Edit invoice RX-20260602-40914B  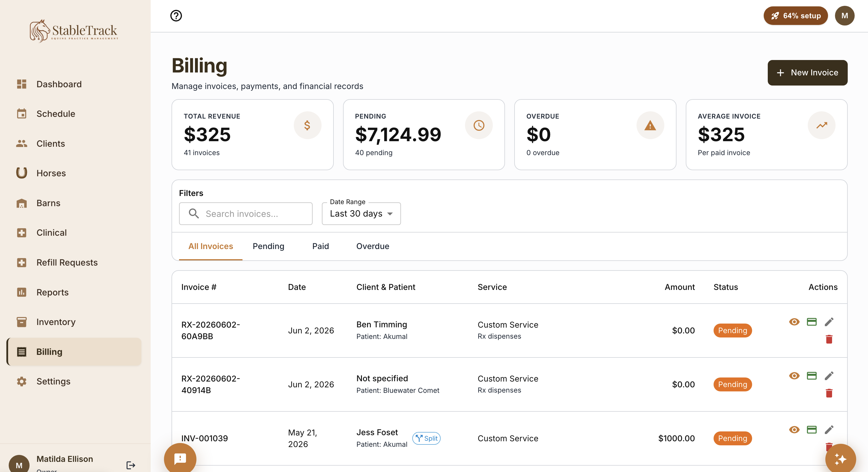[x=829, y=375]
